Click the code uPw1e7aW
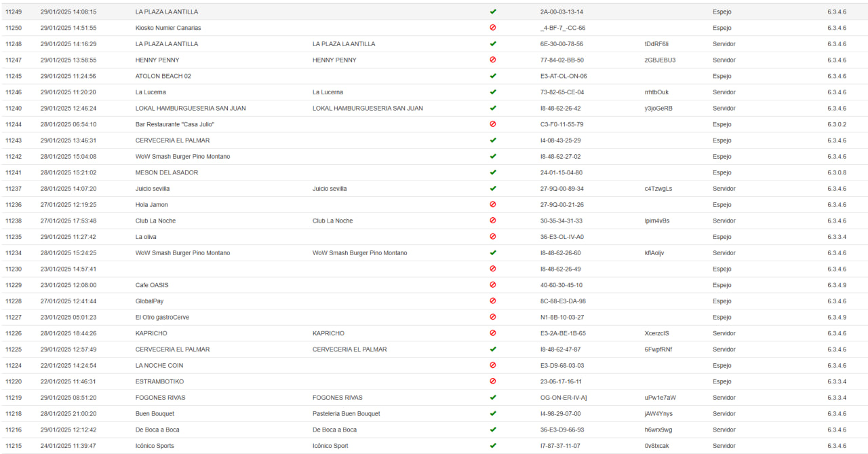 [x=660, y=398]
